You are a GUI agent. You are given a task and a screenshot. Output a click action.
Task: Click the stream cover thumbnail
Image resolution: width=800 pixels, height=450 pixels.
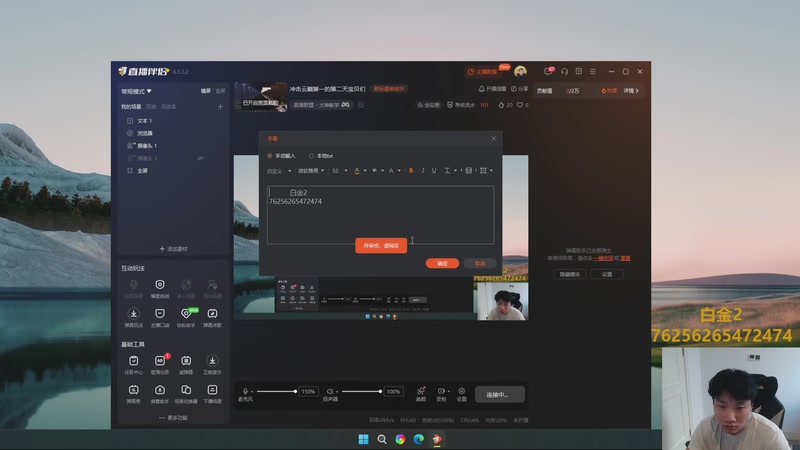261,96
